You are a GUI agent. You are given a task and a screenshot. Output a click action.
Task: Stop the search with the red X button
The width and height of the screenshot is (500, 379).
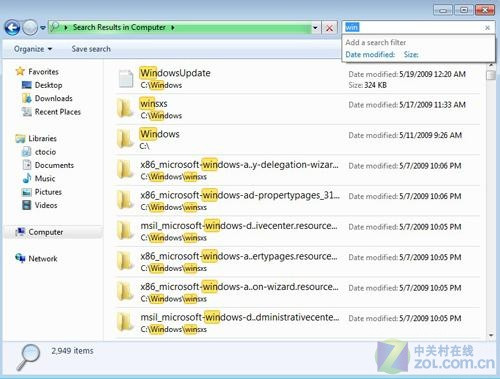pos(329,28)
